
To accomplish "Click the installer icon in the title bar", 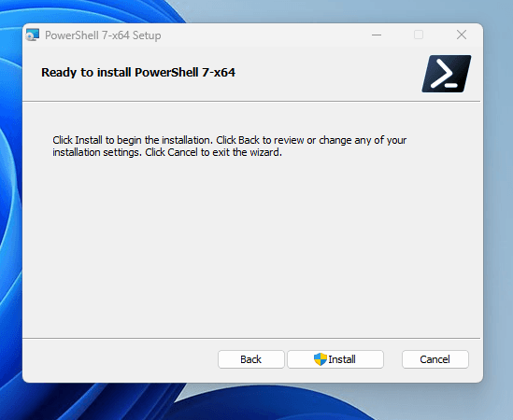I will point(33,35).
